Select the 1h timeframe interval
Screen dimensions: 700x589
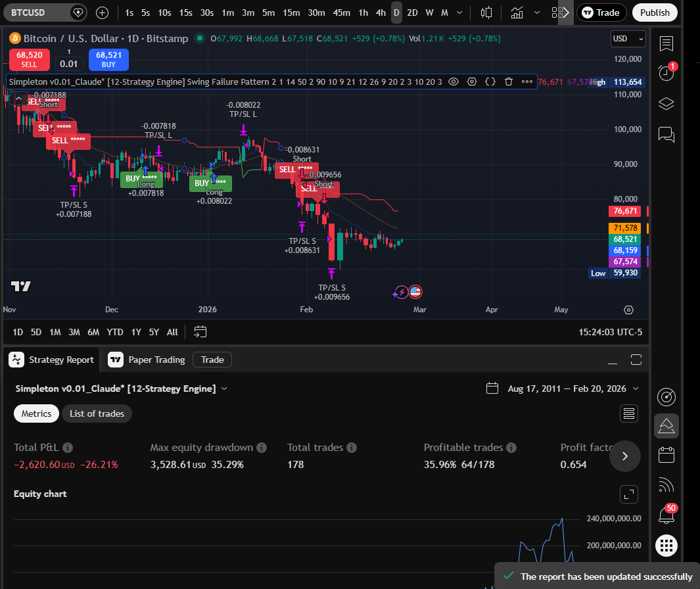(362, 12)
